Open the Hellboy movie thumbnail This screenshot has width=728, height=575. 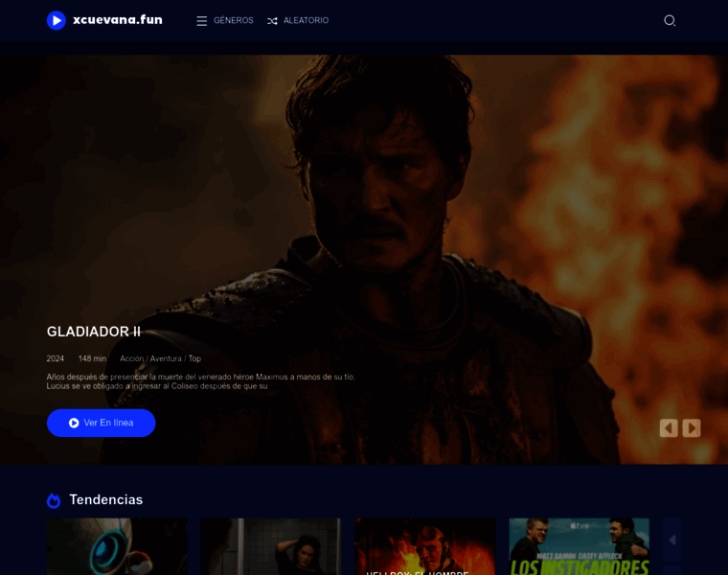coord(424,546)
